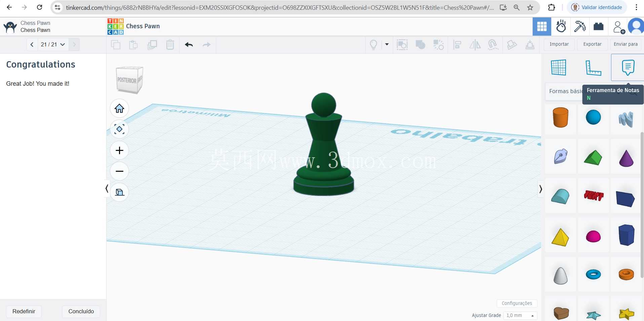
Task: Undo the last action
Action: tap(189, 45)
